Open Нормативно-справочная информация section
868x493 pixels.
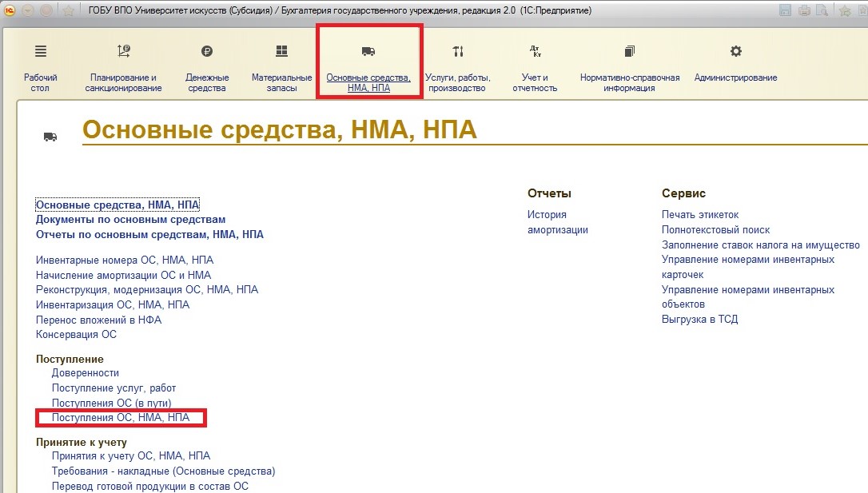630,68
